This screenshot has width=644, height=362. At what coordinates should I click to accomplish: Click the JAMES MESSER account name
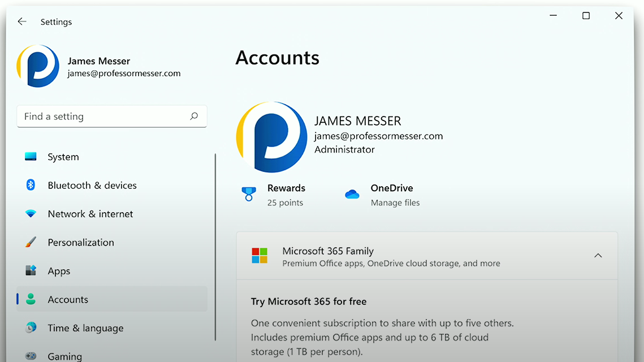[x=358, y=121]
